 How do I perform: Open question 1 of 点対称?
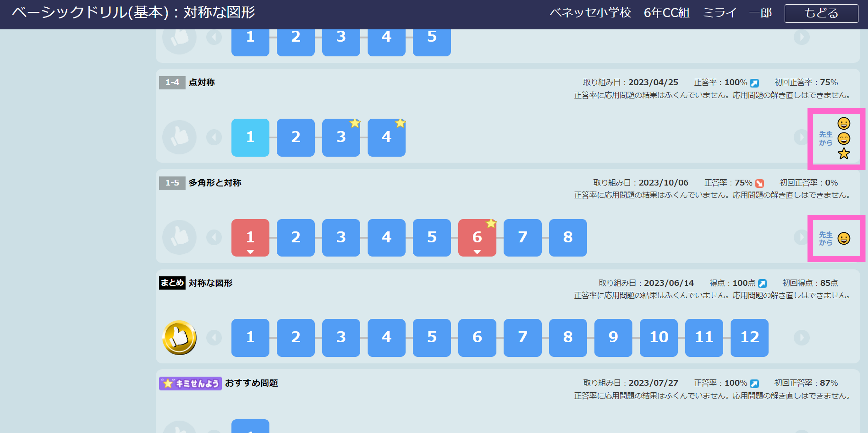tap(250, 137)
